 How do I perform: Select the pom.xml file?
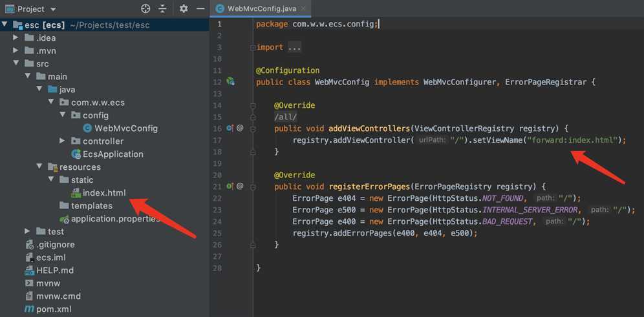click(x=54, y=309)
